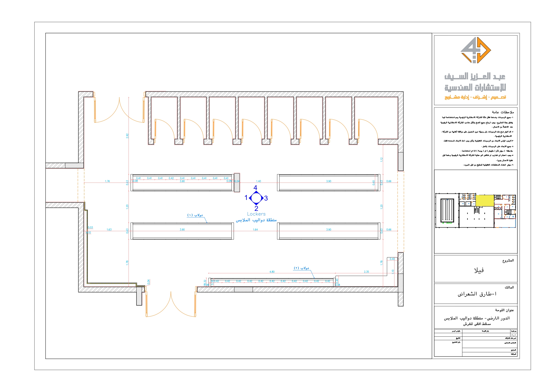Click the callout label 'دولاب (٢)'
Image resolution: width=555 pixels, height=392 pixels.
click(301, 268)
